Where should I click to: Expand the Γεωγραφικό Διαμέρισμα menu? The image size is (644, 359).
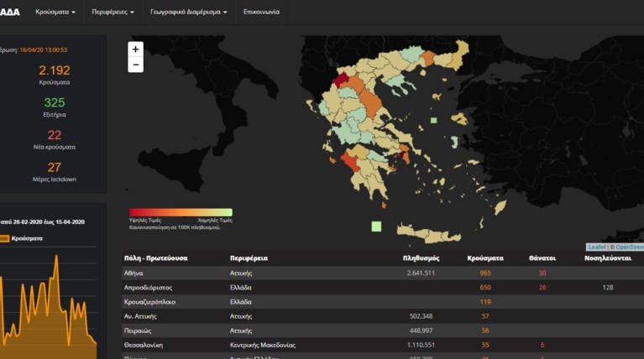(189, 12)
